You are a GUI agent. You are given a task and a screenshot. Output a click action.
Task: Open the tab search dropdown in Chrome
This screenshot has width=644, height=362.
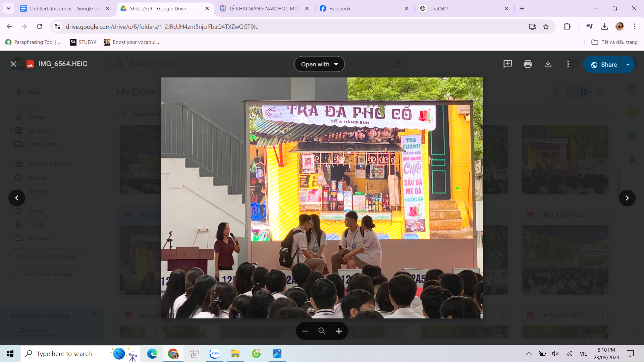coord(8,8)
